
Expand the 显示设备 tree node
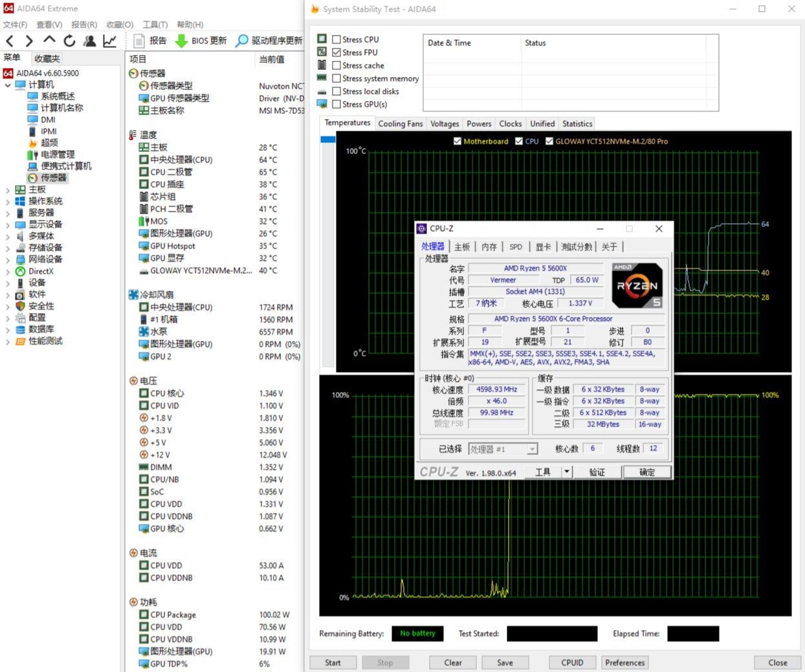click(8, 225)
